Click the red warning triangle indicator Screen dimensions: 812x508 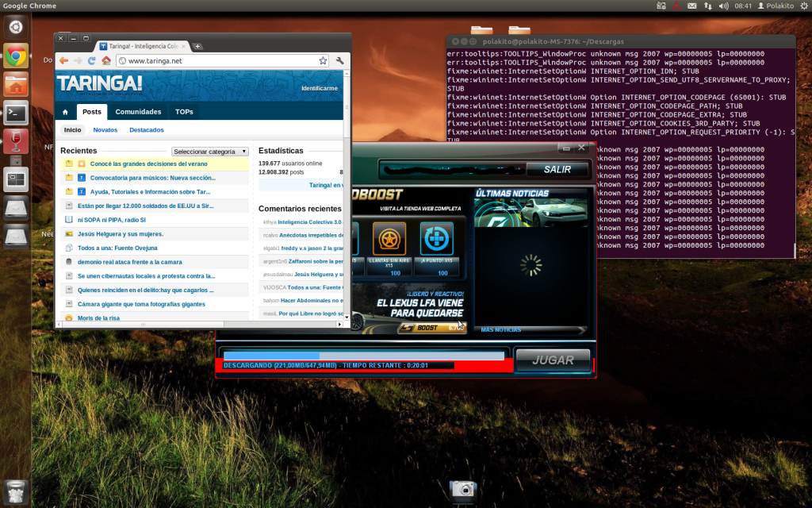(676, 6)
